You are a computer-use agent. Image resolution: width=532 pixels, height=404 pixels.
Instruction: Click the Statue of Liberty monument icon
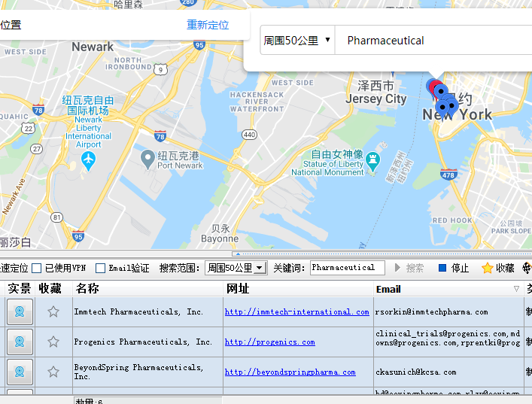[x=373, y=161]
